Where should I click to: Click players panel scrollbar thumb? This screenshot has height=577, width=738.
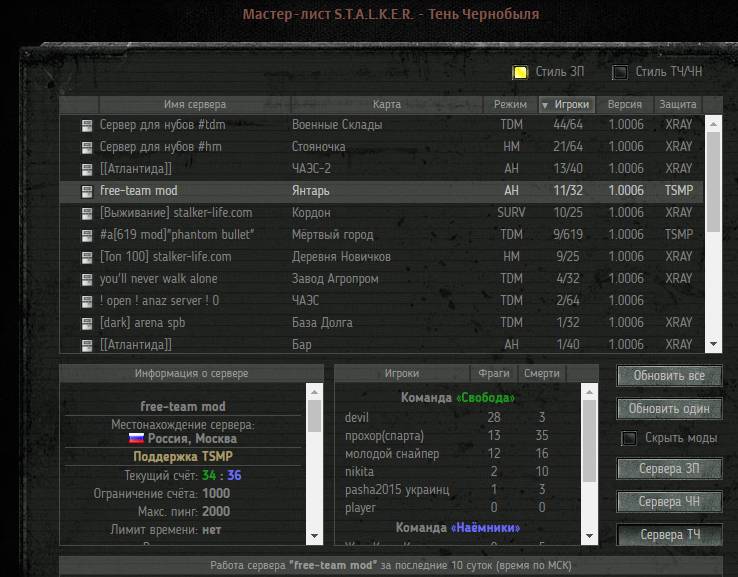coord(589,441)
